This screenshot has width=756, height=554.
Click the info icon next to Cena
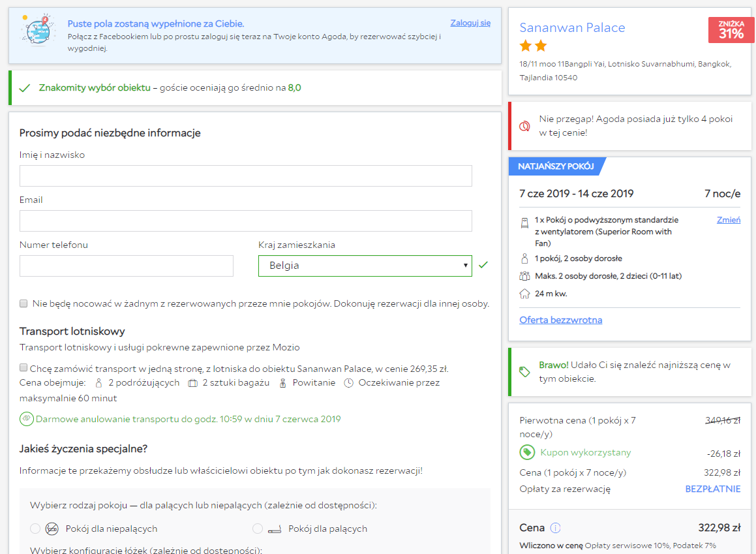tap(556, 528)
